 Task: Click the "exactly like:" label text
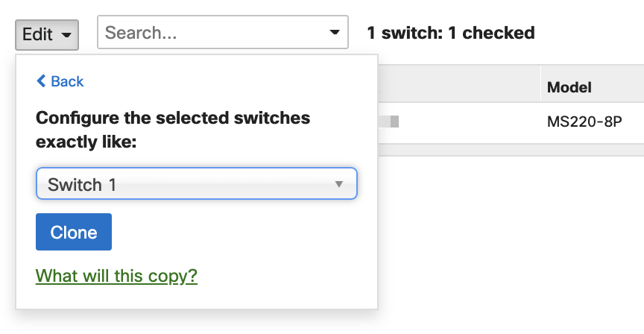click(86, 142)
